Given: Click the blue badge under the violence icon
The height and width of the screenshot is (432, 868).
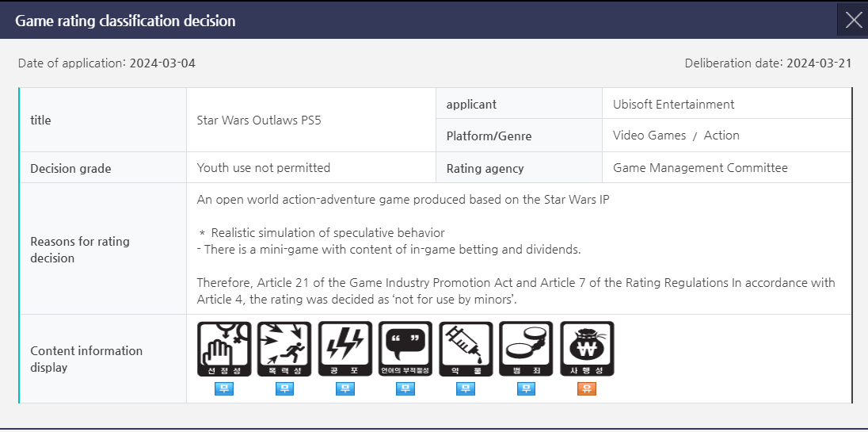Looking at the screenshot, I should (284, 388).
